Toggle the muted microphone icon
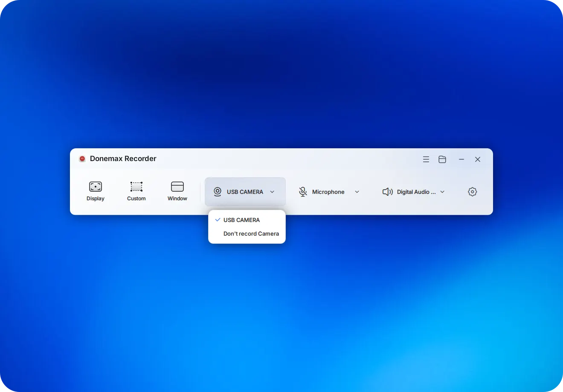The width and height of the screenshot is (563, 392). pyautogui.click(x=303, y=192)
